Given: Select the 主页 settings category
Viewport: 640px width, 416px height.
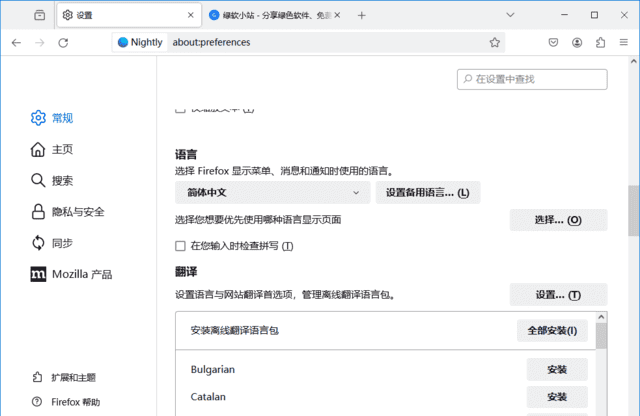Looking at the screenshot, I should point(52,149).
